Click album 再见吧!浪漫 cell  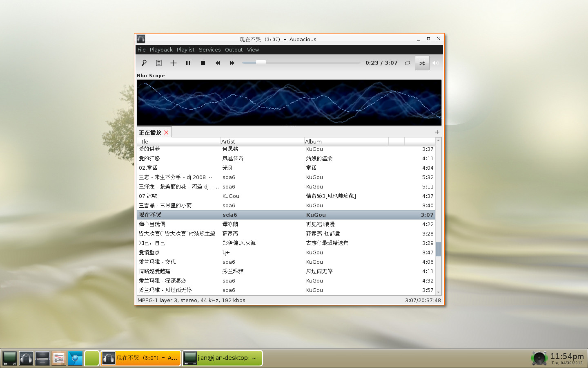(x=320, y=224)
